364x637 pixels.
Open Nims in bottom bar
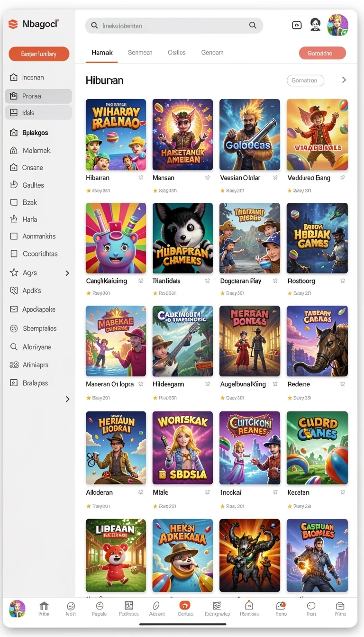pyautogui.click(x=340, y=609)
